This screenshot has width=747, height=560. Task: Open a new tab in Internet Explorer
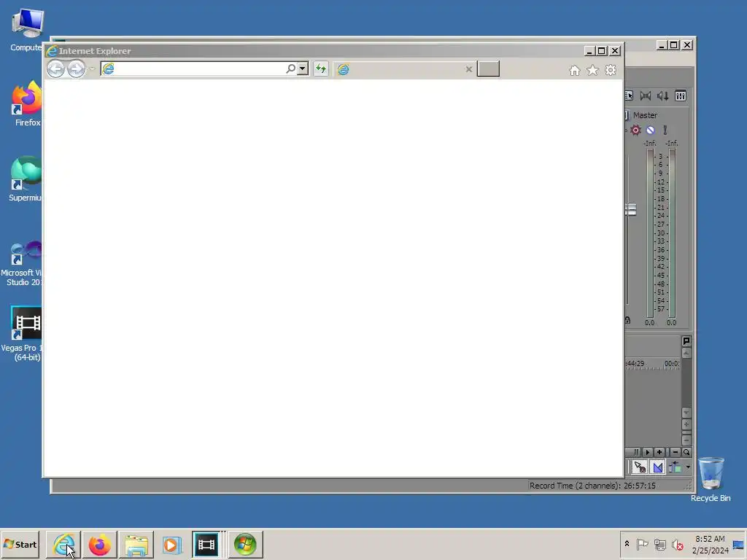[x=488, y=69]
